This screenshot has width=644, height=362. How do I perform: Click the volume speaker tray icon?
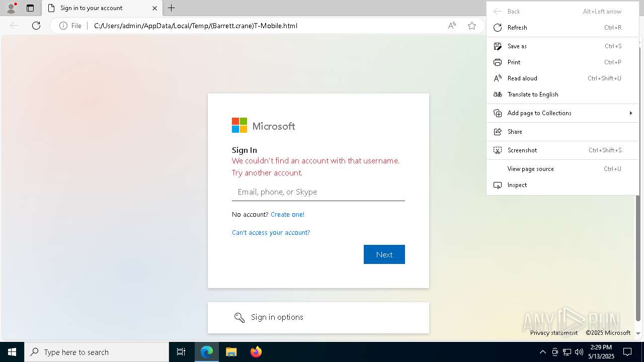point(579,352)
